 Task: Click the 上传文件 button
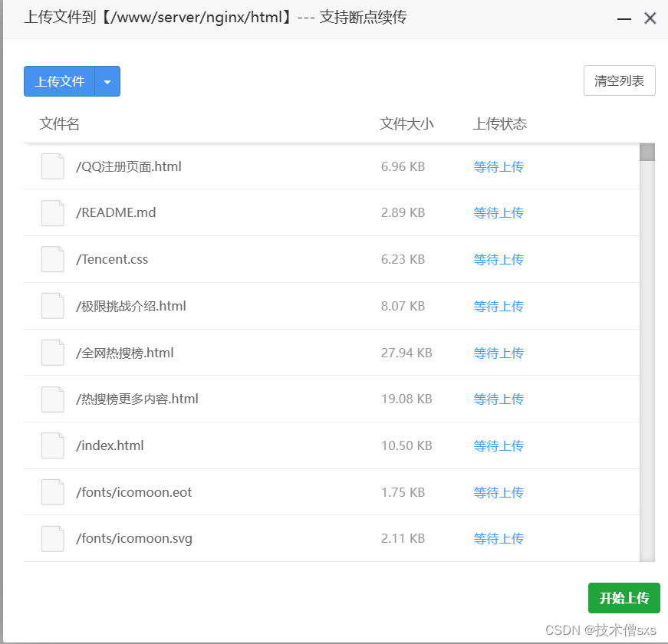[x=59, y=81]
